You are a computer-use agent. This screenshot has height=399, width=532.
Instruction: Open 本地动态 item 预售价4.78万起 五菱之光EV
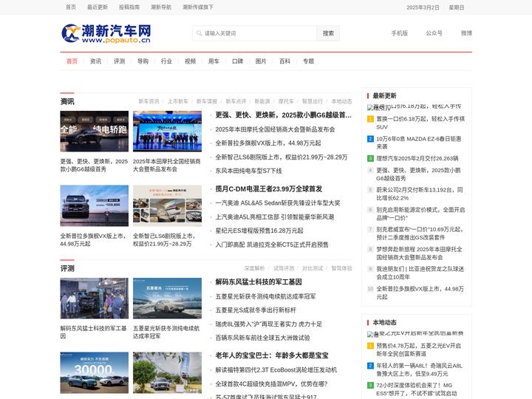pyautogui.click(x=418, y=349)
